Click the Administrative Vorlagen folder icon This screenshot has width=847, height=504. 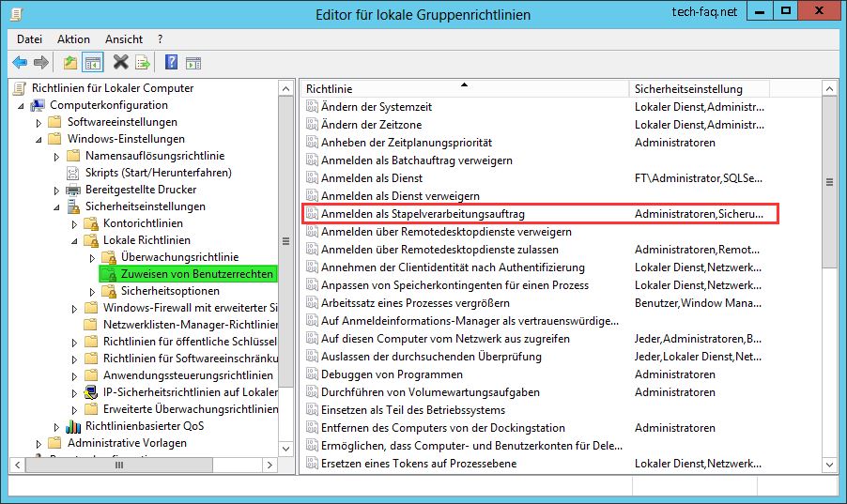pos(54,443)
